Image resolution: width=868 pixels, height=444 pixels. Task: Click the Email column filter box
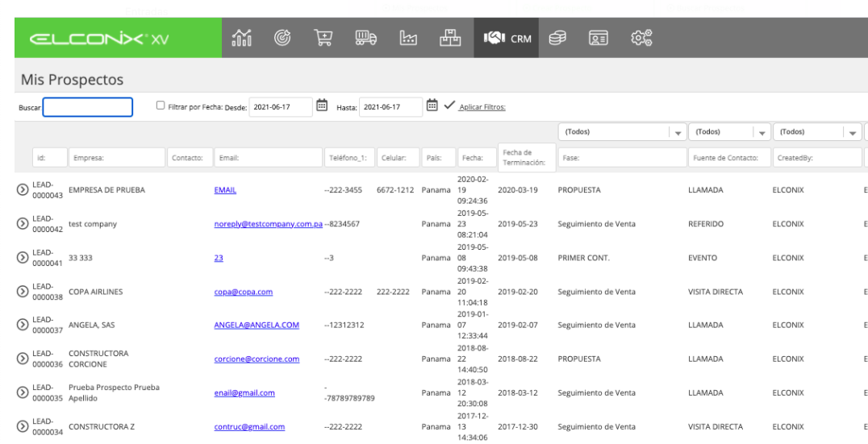(x=269, y=158)
